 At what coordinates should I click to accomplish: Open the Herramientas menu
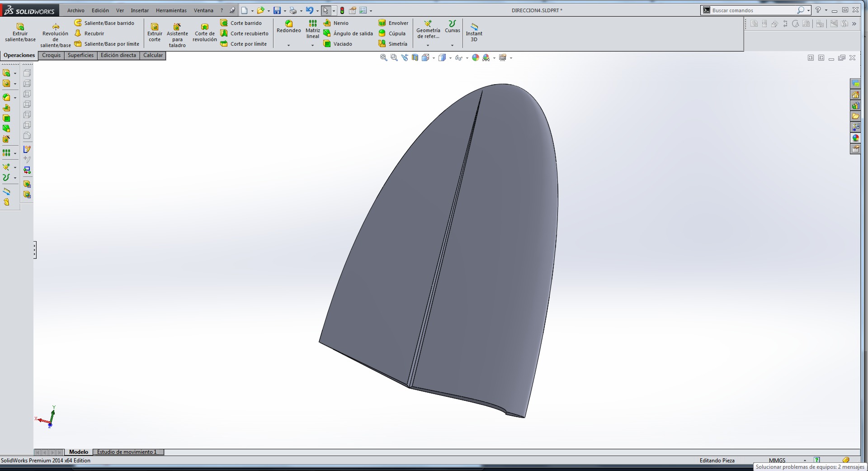(x=171, y=10)
